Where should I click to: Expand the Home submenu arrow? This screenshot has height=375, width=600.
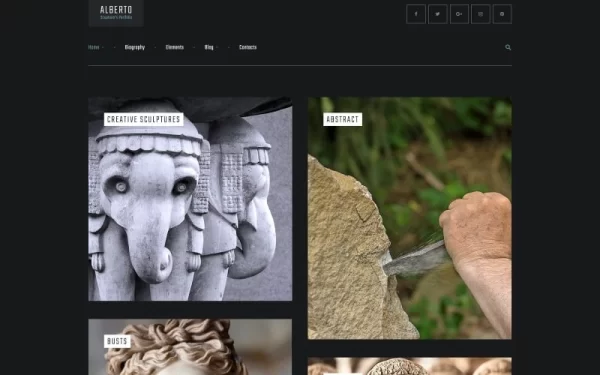(x=103, y=47)
